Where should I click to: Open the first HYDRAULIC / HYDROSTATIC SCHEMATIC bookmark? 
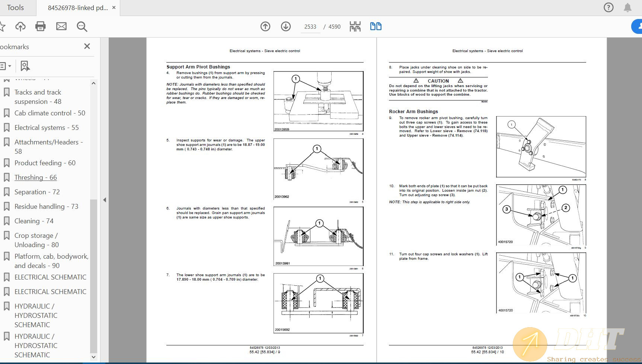[36, 315]
